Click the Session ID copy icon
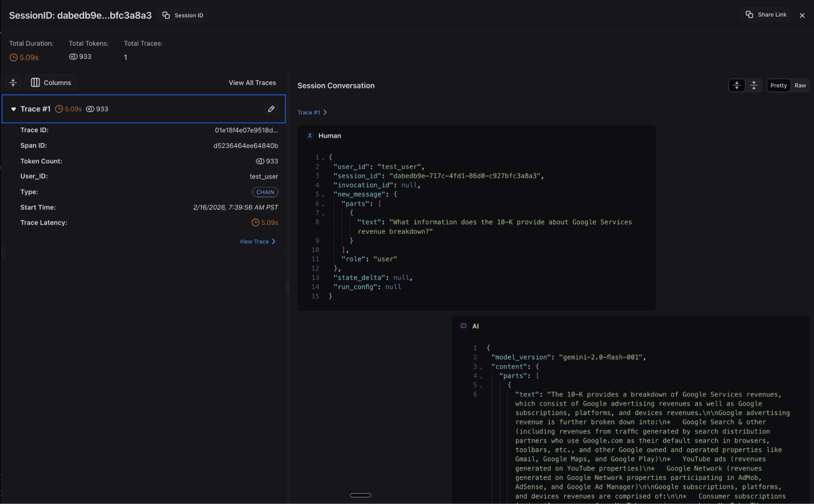The width and height of the screenshot is (814, 504). pyautogui.click(x=166, y=15)
